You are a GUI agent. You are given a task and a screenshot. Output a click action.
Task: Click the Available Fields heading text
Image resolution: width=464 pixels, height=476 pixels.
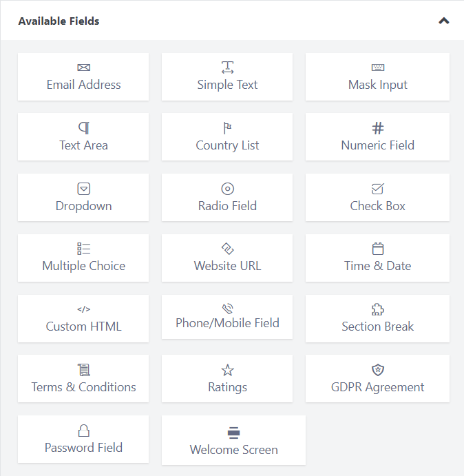(x=59, y=21)
